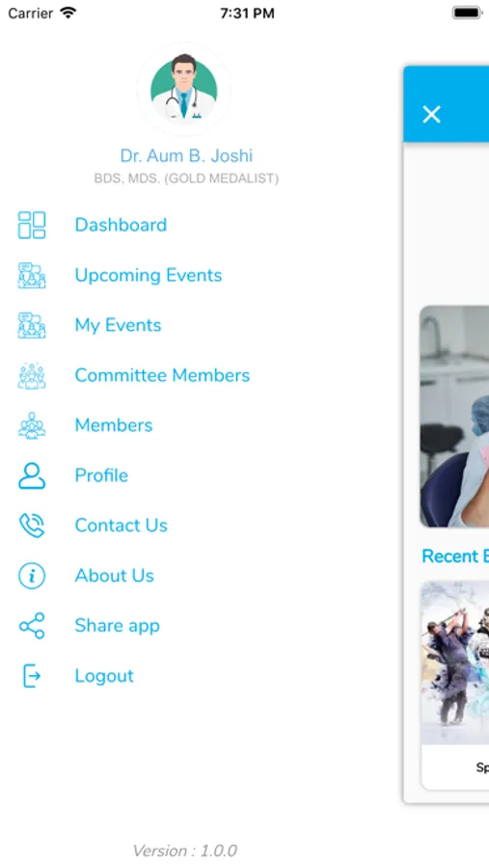
Task: Click the Dashboard grid icon
Action: pos(32,225)
